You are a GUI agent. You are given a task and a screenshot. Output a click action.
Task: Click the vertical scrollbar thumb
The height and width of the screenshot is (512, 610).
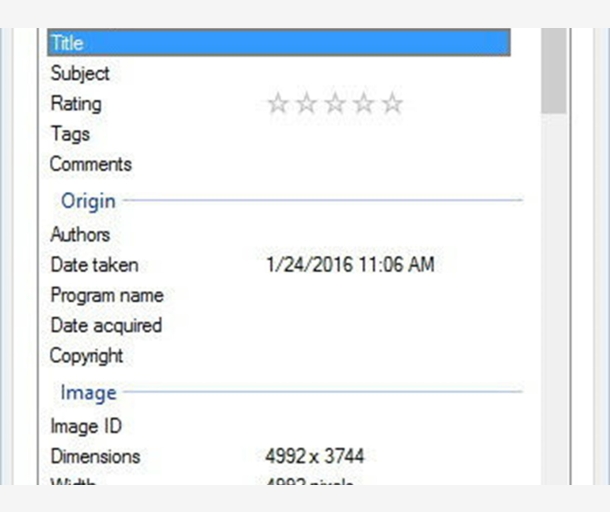pyautogui.click(x=554, y=70)
